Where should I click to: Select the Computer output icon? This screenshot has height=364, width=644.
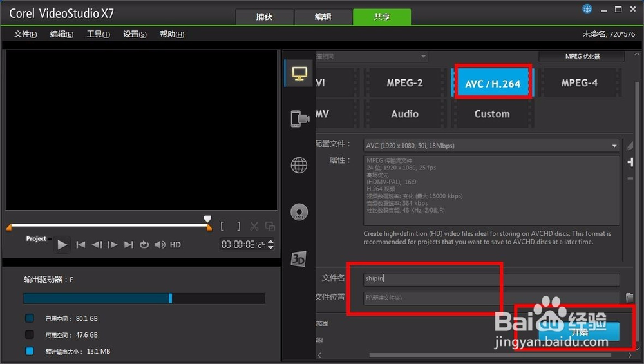299,73
